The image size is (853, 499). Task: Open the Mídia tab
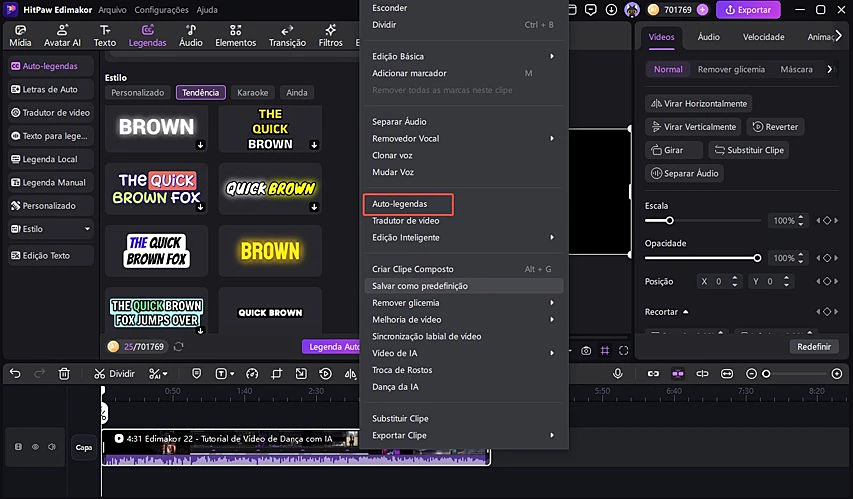tap(20, 36)
